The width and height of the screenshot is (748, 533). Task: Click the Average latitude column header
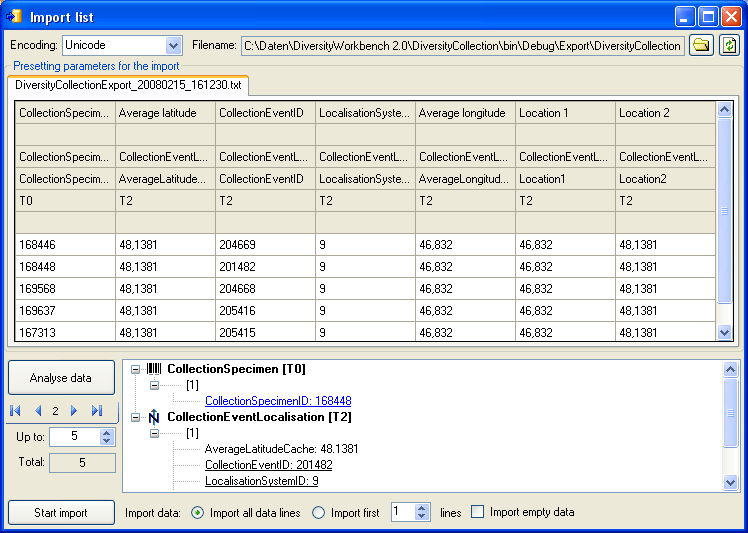point(166,113)
